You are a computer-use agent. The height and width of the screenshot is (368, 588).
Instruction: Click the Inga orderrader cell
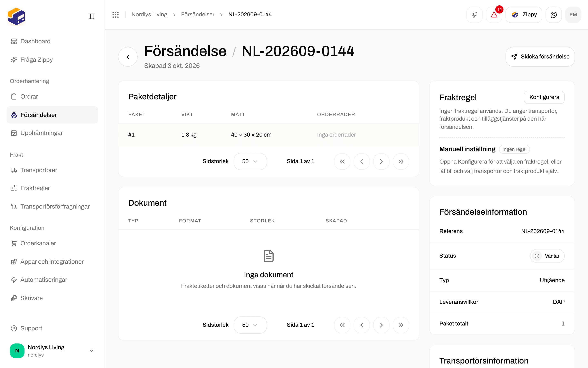[336, 135]
